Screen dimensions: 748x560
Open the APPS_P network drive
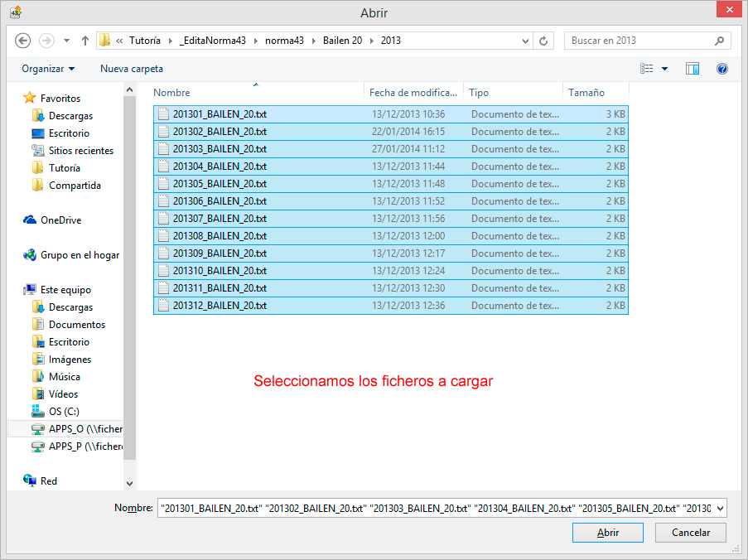click(x=76, y=447)
